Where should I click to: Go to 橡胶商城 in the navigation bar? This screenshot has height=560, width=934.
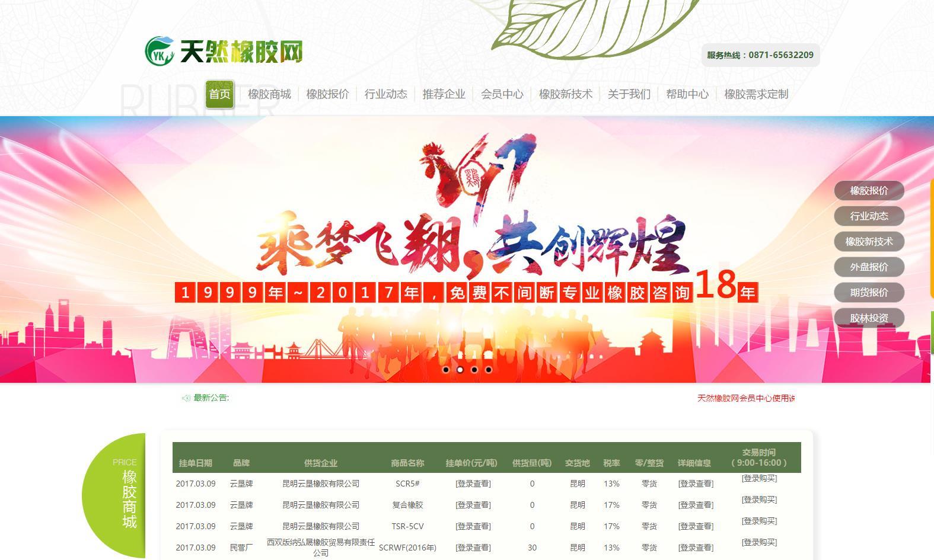point(269,94)
